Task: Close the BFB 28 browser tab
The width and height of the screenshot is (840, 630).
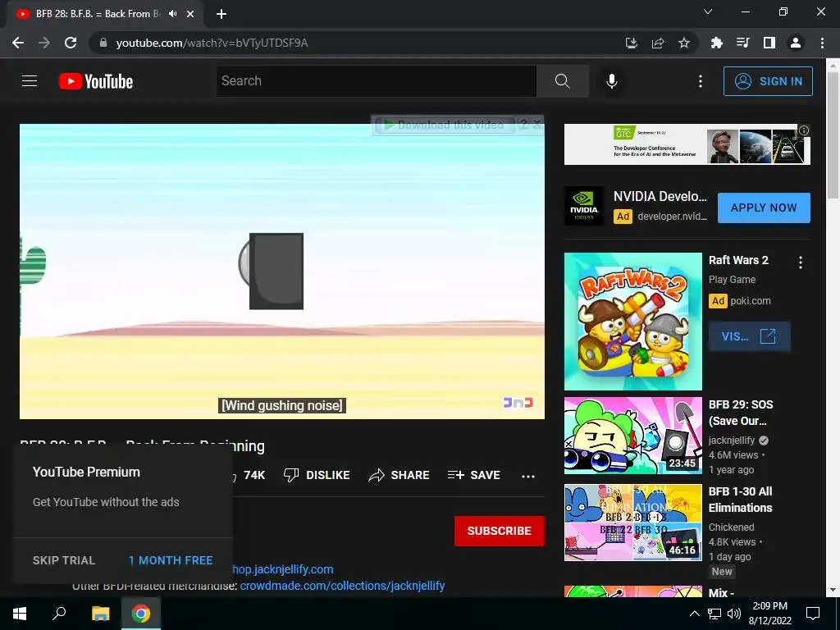Action: [x=190, y=14]
